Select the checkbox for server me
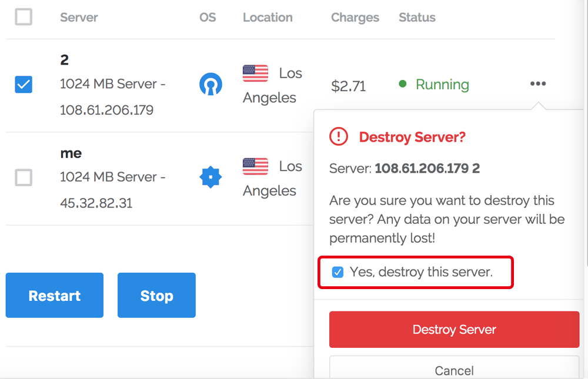The height and width of the screenshot is (379, 588). click(24, 177)
